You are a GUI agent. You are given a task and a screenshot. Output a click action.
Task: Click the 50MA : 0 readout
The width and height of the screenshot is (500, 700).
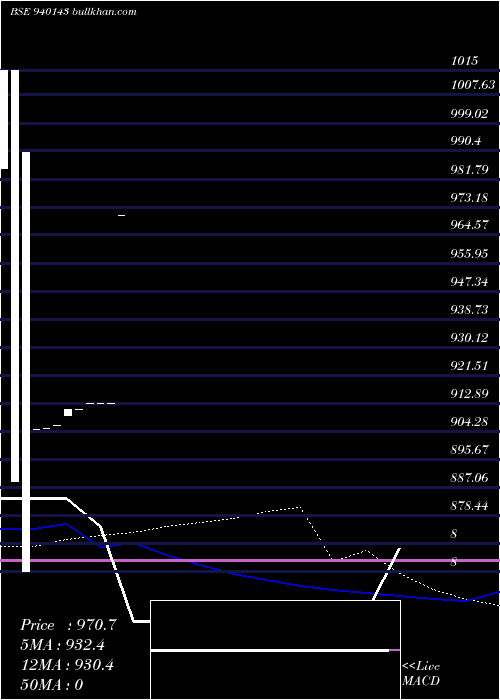click(52, 685)
